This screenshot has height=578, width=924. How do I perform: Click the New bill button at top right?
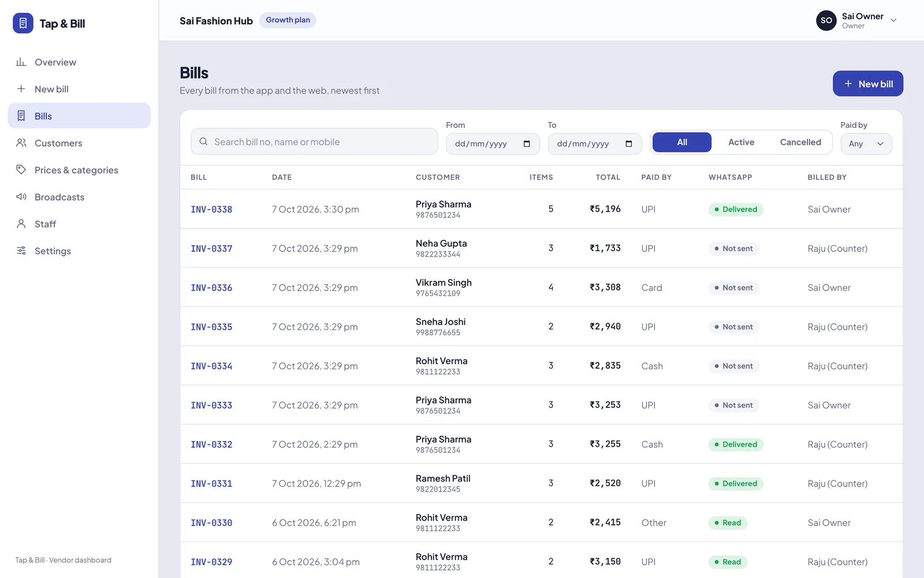point(868,84)
